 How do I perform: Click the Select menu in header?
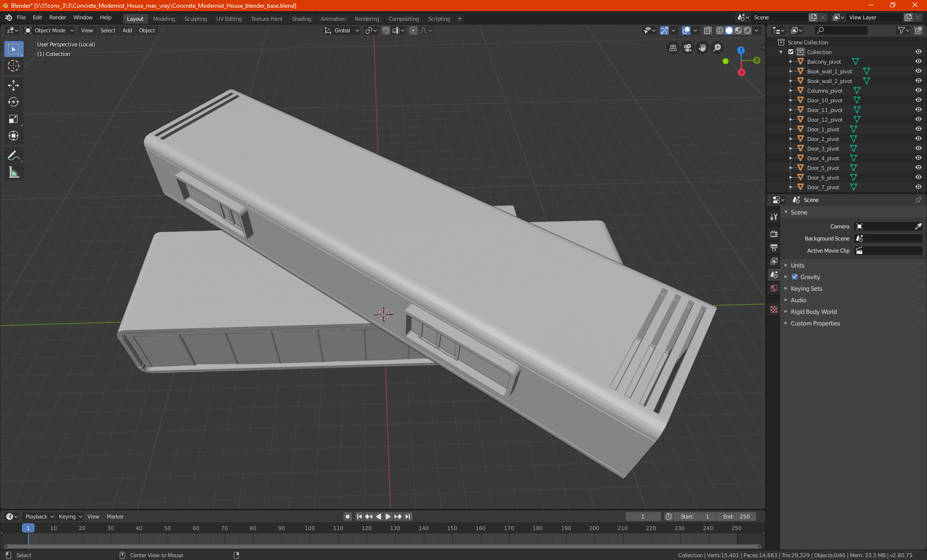point(109,30)
